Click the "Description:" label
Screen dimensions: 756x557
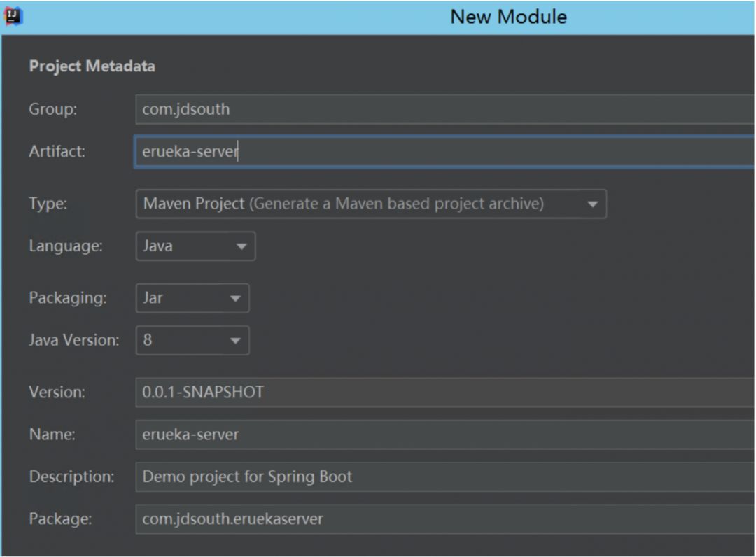[x=71, y=477]
